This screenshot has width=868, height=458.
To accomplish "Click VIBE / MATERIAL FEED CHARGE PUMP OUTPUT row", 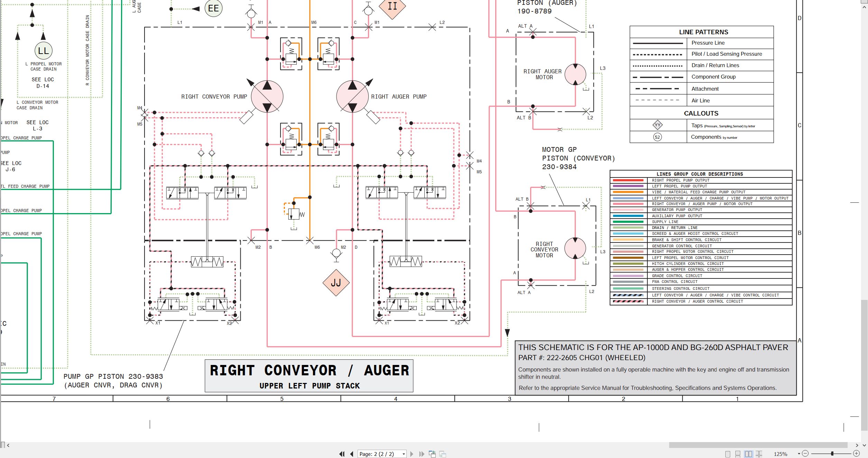I will pos(701,192).
